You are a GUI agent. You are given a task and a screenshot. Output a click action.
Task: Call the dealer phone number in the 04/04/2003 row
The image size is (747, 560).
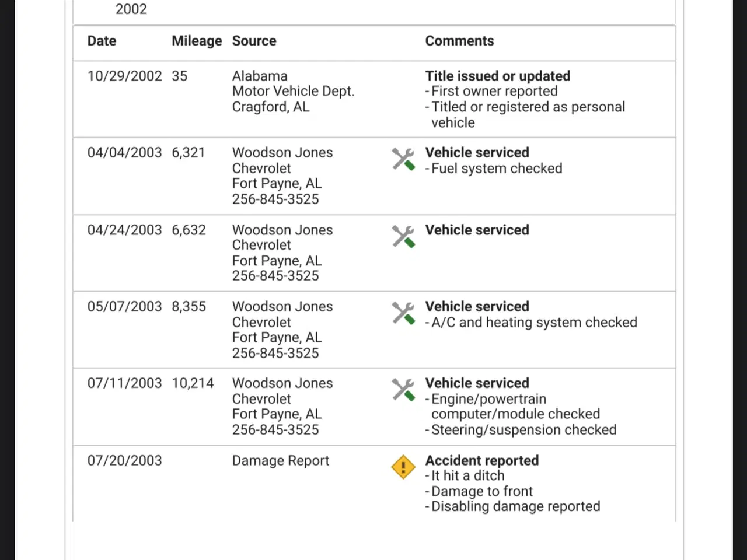pos(275,199)
